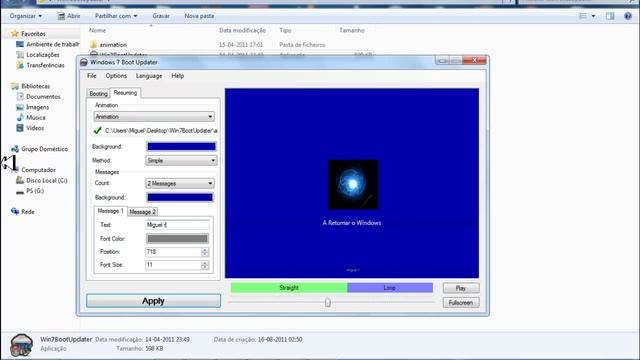Click the Position value field
This screenshot has width=640, height=360.
pos(173,252)
